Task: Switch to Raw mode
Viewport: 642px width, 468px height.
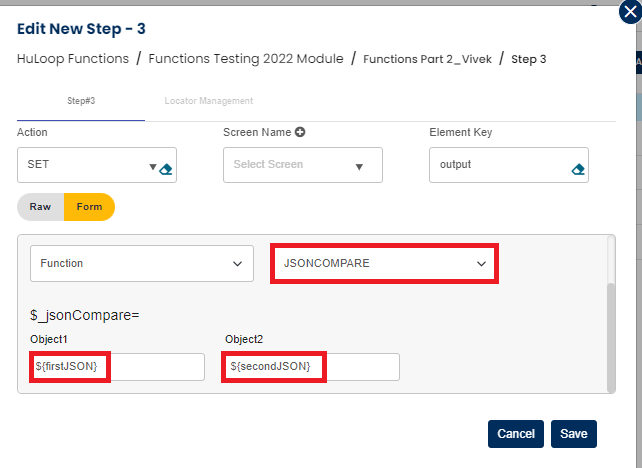Action: 40,207
